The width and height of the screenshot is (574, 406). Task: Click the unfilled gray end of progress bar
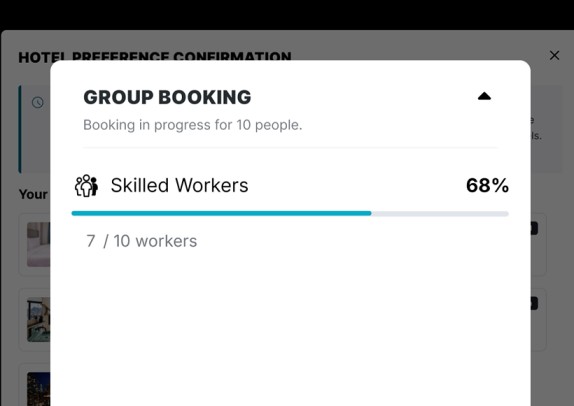pyautogui.click(x=440, y=213)
